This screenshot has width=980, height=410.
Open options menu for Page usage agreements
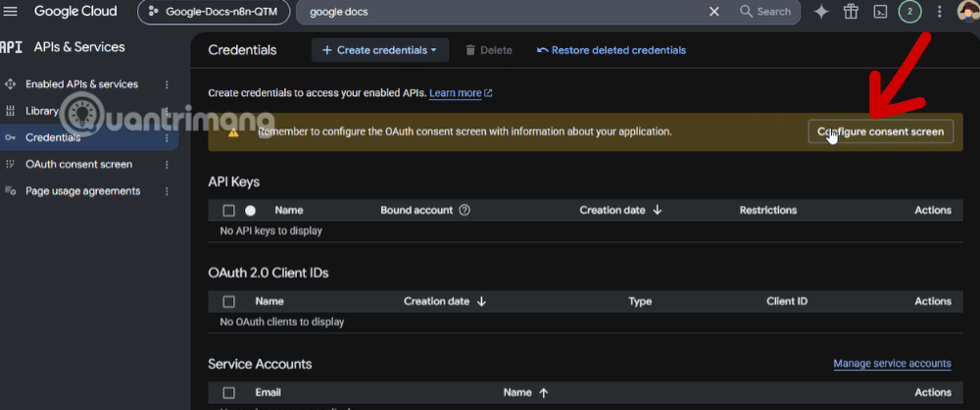[167, 191]
